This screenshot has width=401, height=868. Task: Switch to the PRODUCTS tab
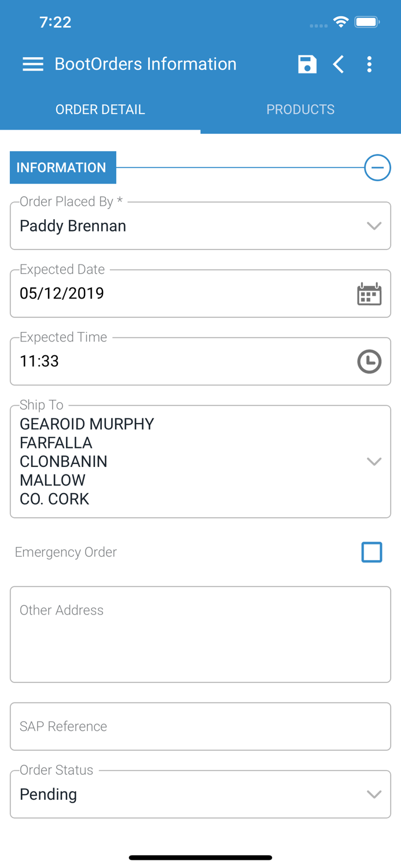click(x=300, y=109)
